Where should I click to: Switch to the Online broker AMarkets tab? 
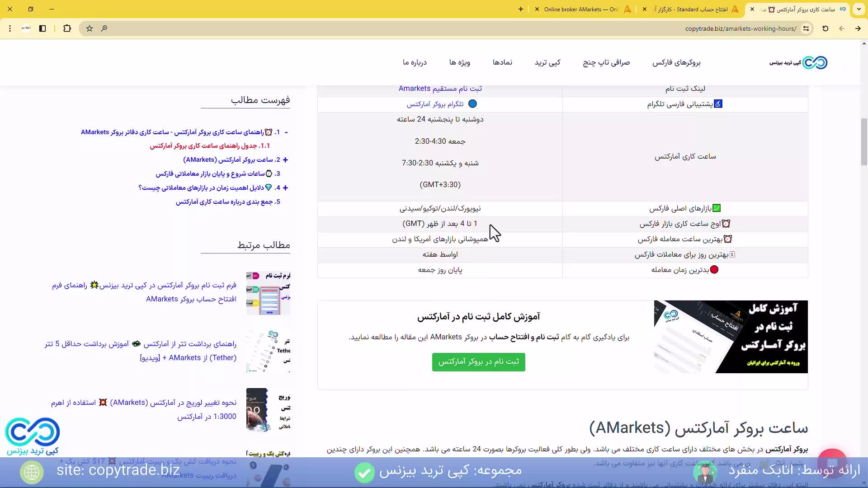[x=583, y=9]
